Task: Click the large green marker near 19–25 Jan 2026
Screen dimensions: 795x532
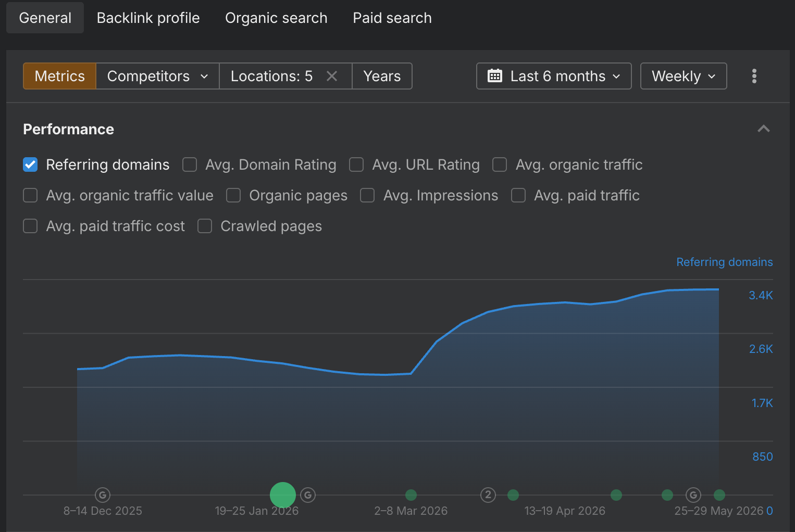Action: tap(283, 495)
